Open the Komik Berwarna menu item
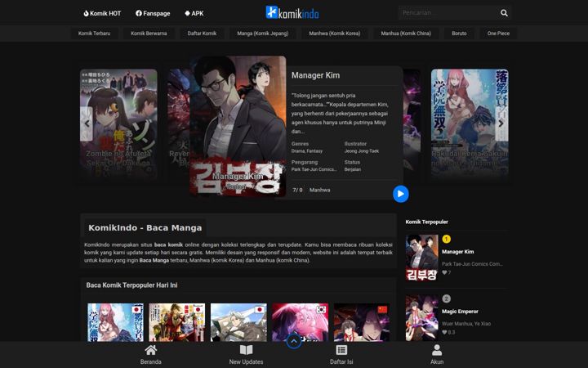The image size is (588, 368). pos(149,34)
